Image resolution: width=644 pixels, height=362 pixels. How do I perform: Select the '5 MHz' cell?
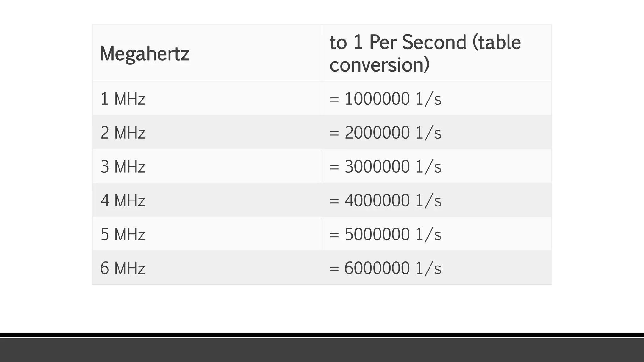pyautogui.click(x=123, y=234)
